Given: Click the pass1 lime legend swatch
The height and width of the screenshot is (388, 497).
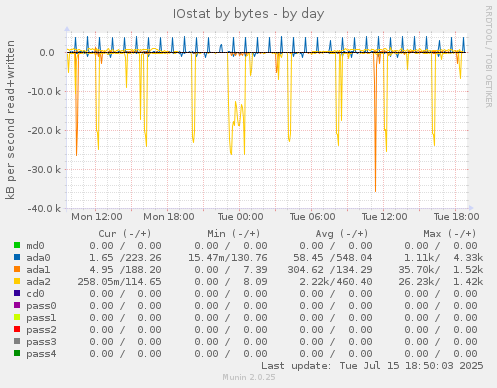Looking at the screenshot, I should tap(17, 317).
